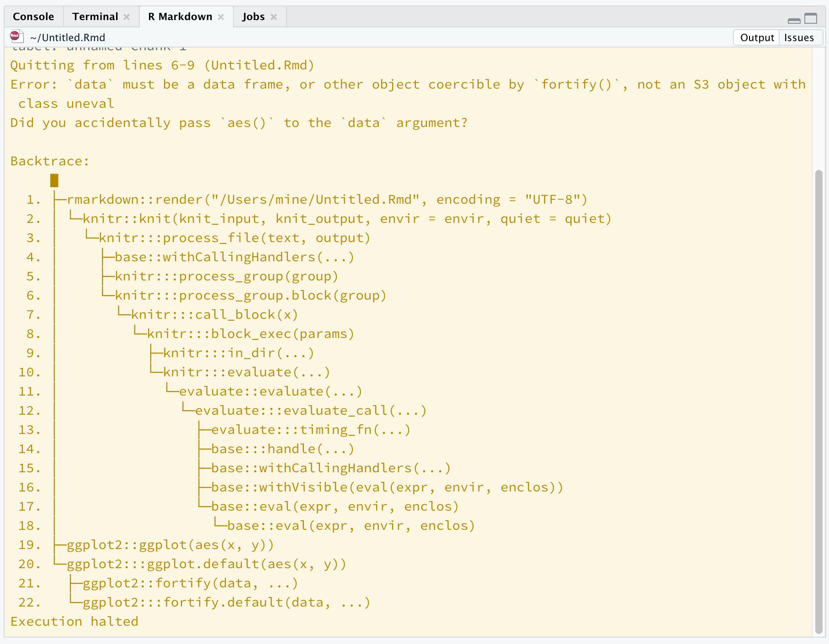Click the 'Error: `data` must be a data frame' line

(x=408, y=94)
